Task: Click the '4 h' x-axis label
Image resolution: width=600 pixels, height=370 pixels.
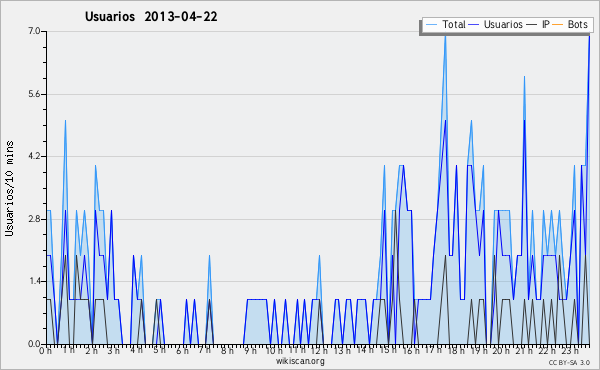Action: point(136,350)
